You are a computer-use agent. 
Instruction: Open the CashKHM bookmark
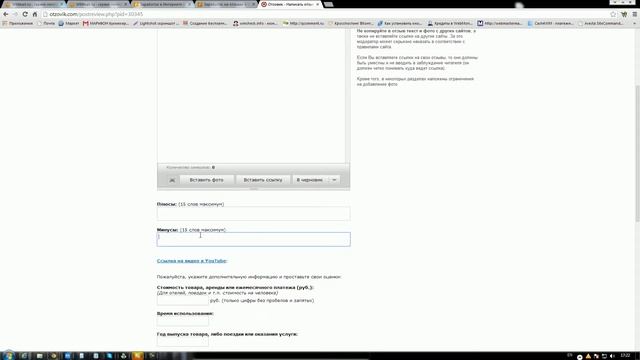pos(551,23)
